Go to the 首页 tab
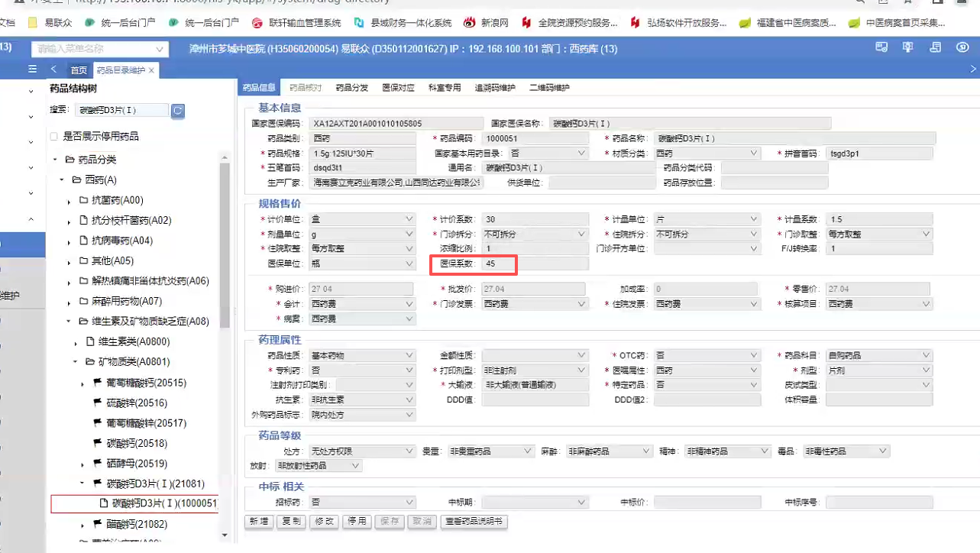The width and height of the screenshot is (980, 553). (79, 70)
